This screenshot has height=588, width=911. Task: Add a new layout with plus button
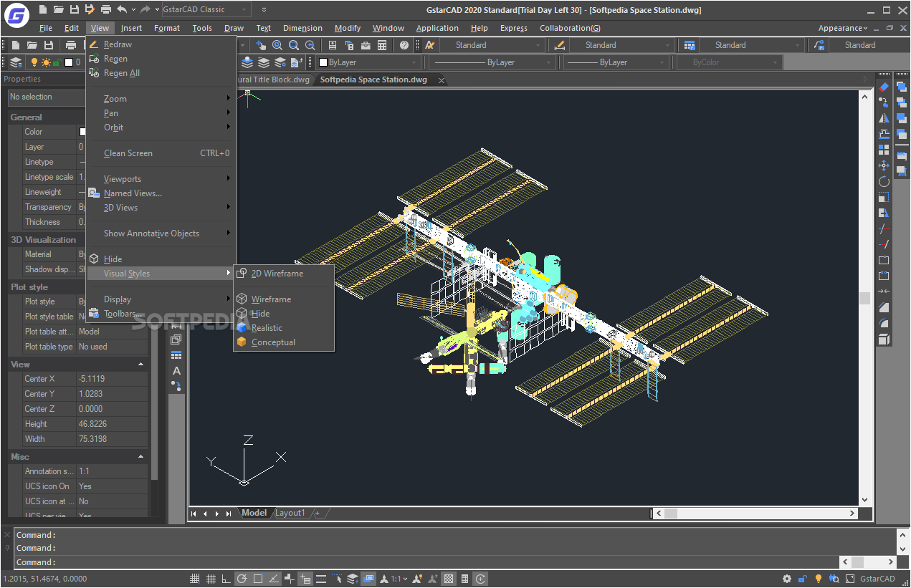[317, 513]
